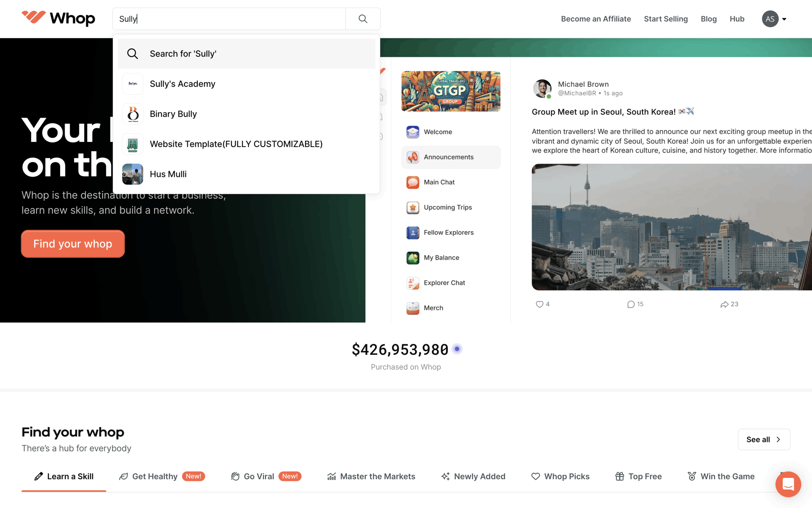Click the Go Viral clapping icon
This screenshot has height=508, width=812.
235,476
